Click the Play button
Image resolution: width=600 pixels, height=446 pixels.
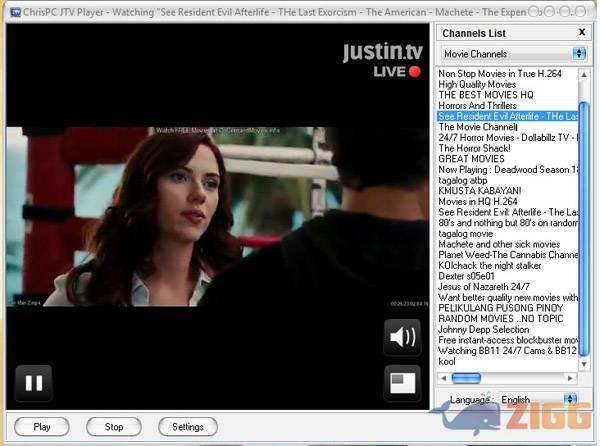tap(42, 426)
